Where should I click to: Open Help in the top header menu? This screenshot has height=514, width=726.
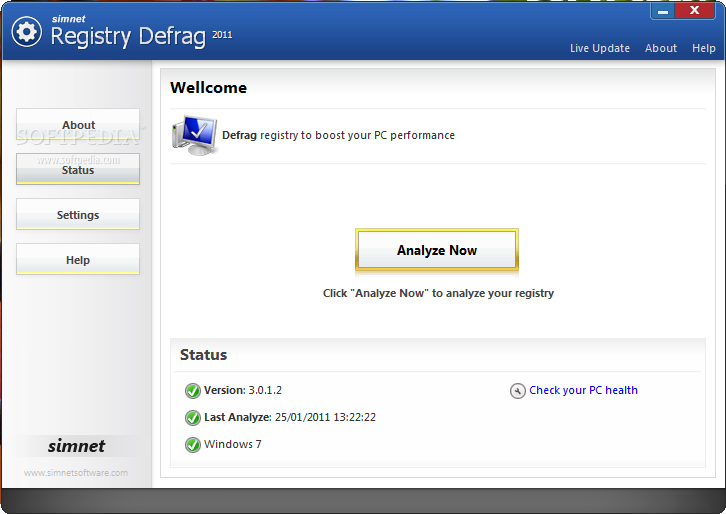tap(703, 48)
